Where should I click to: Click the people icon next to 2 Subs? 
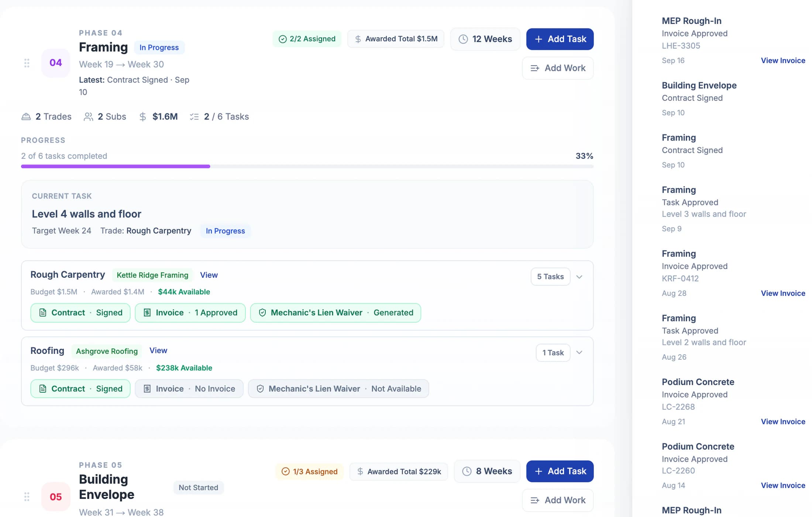(x=88, y=117)
